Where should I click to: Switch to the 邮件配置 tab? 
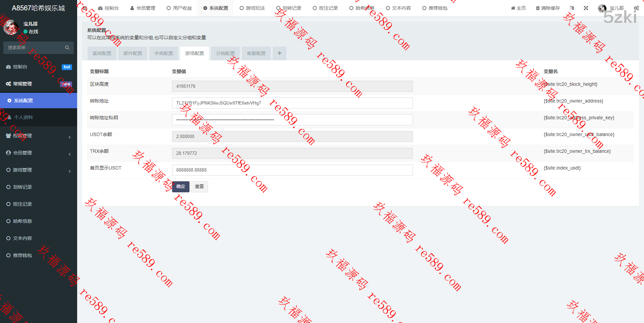[x=133, y=53]
